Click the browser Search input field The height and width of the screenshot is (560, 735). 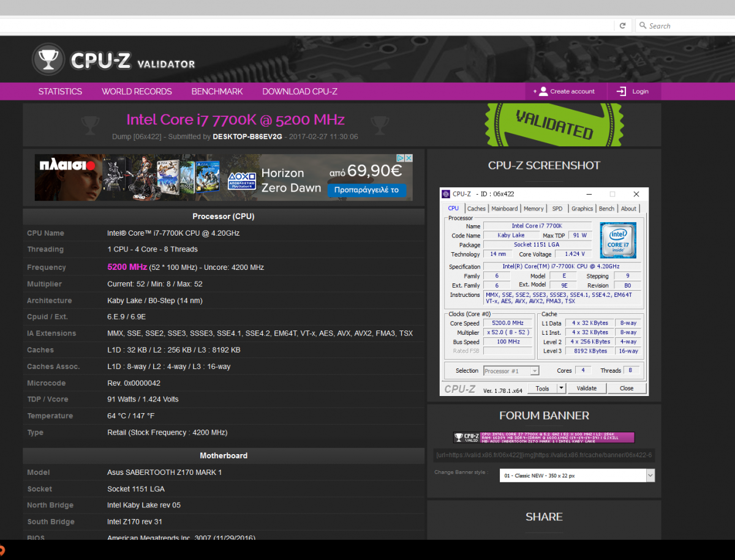click(686, 26)
